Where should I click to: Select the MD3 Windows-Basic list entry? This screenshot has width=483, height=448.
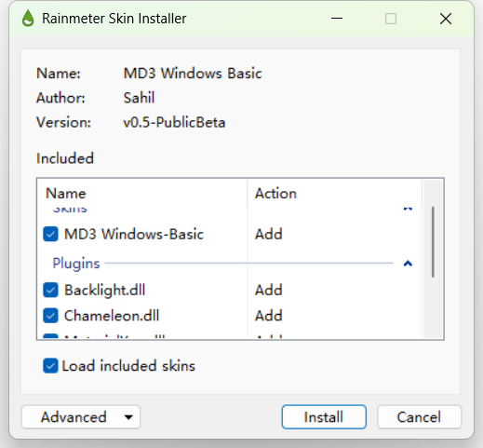(x=229, y=234)
